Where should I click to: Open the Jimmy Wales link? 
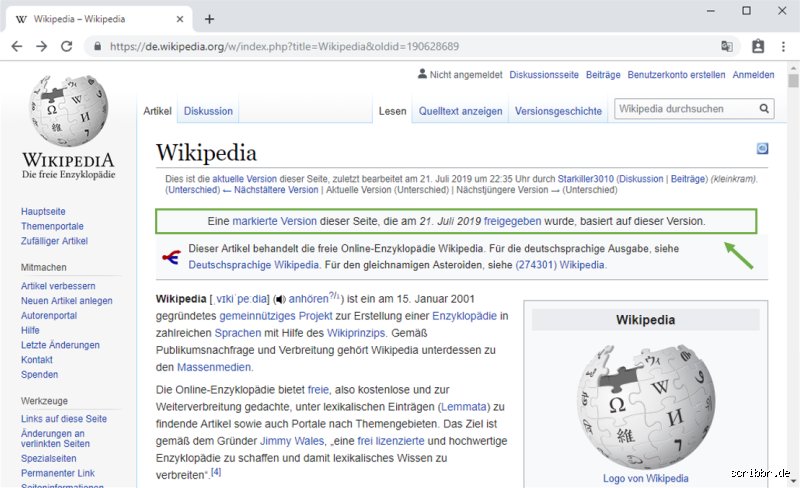coord(292,441)
